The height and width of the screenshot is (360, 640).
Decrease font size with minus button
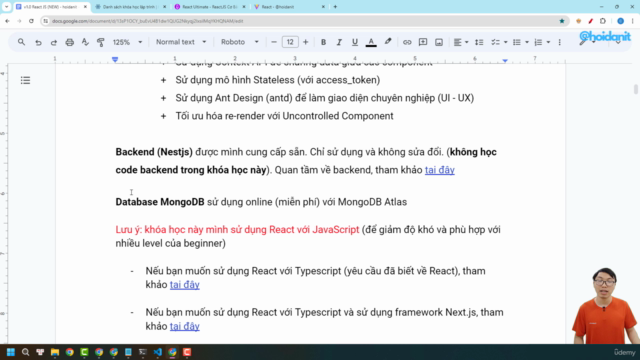click(274, 42)
